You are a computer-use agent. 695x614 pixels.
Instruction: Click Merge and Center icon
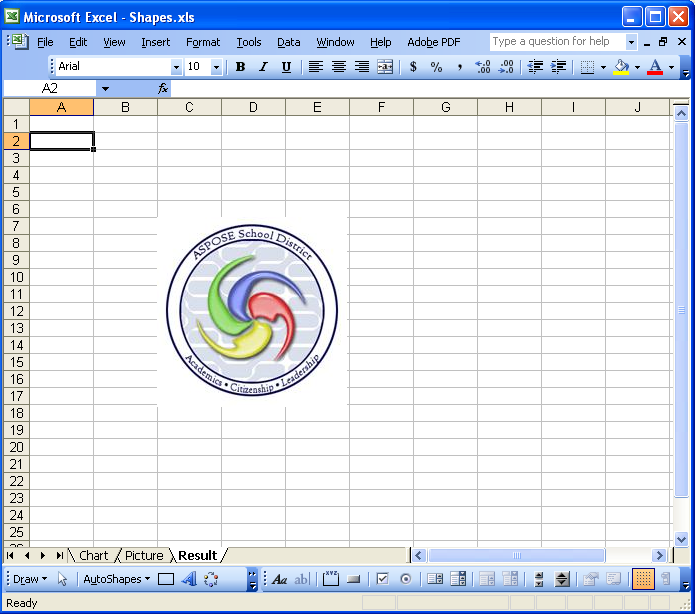coord(385,67)
